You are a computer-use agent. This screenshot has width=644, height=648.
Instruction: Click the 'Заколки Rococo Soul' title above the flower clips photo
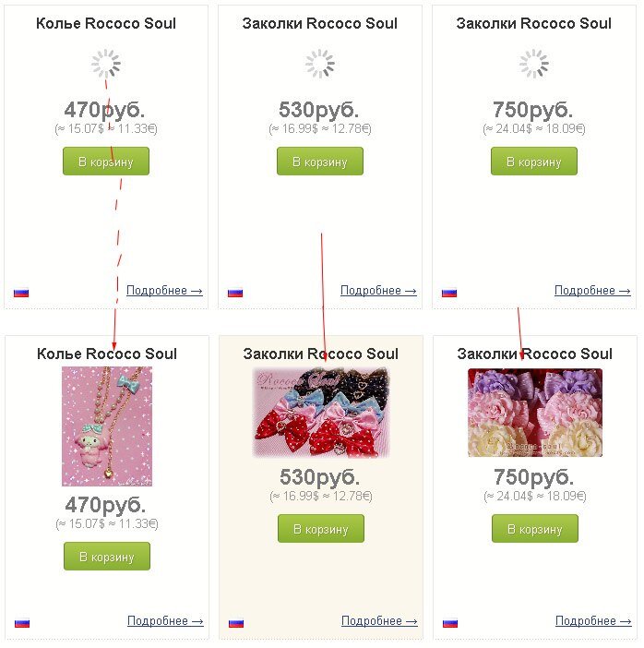(535, 354)
